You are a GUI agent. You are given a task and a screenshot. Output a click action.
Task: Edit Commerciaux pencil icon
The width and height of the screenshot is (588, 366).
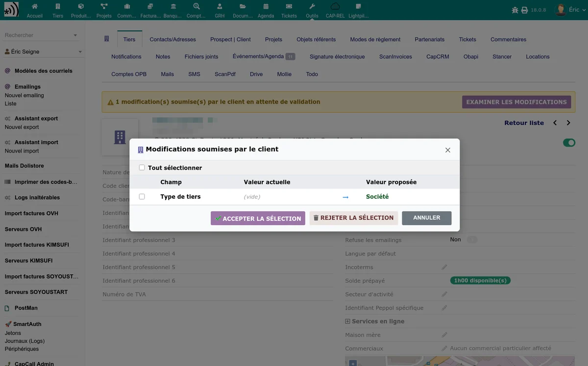click(444, 348)
